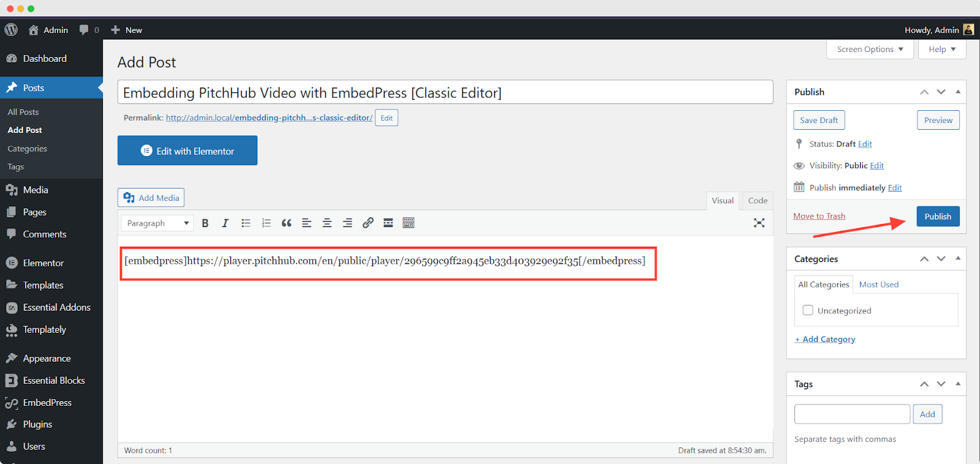The image size is (980, 464).
Task: Click the insert link icon
Action: pyautogui.click(x=367, y=223)
